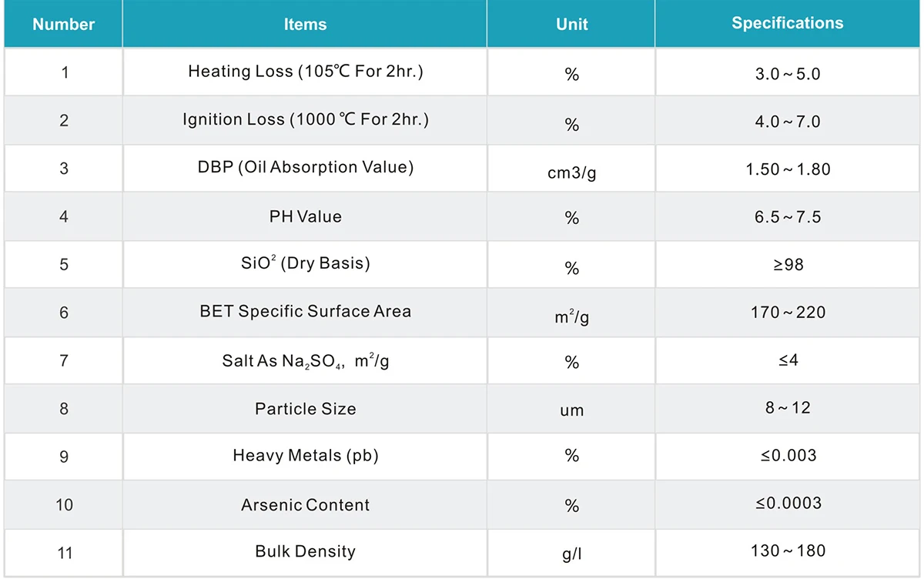Click the Items column header
This screenshot has width=924, height=579.
coord(305,24)
